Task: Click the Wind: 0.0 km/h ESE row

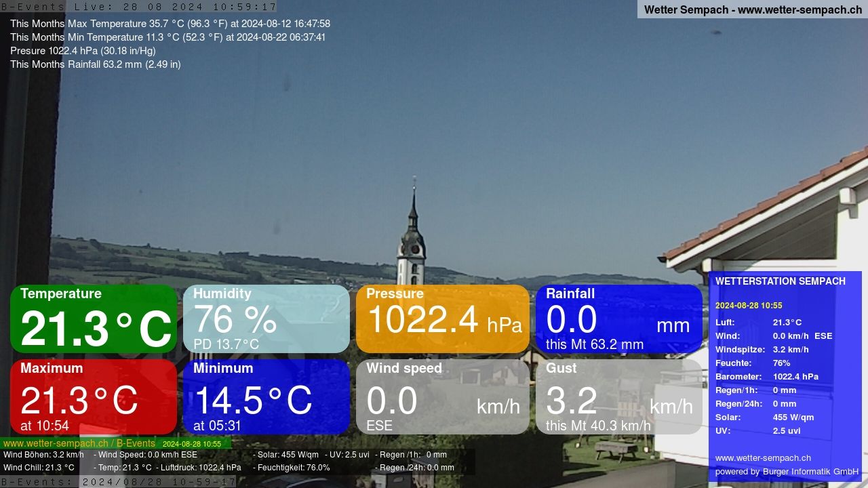Action: point(774,336)
